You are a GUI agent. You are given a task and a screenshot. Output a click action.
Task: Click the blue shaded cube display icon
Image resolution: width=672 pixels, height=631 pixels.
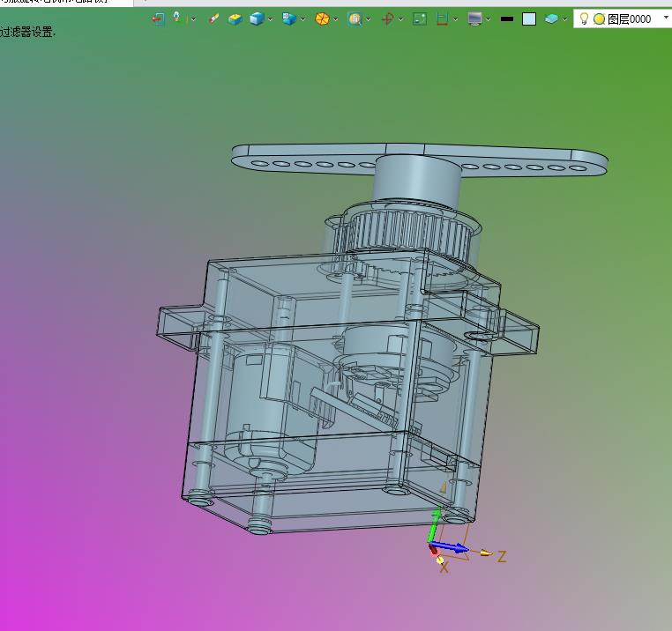coord(257,19)
